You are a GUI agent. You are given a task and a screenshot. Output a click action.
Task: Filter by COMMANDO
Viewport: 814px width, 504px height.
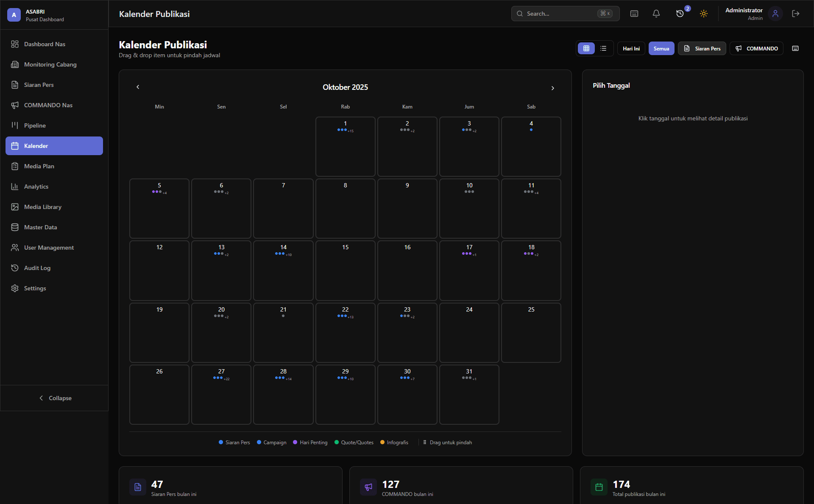point(756,48)
